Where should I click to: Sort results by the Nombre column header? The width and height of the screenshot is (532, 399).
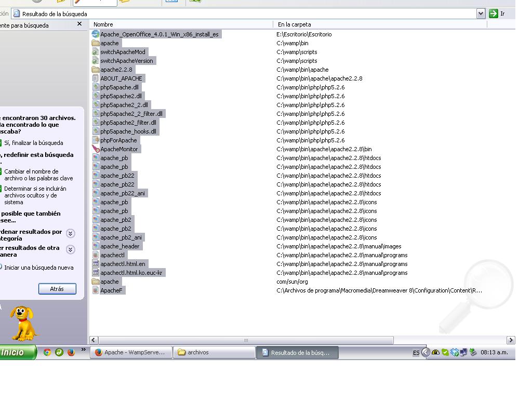(181, 24)
